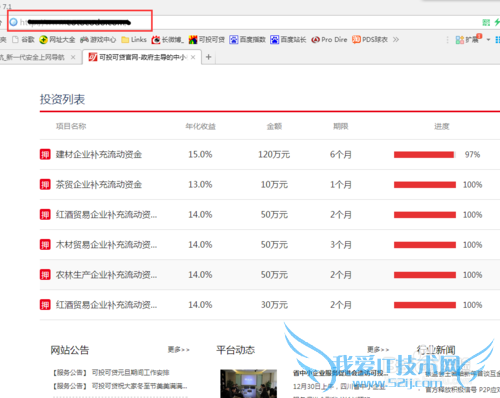This screenshot has width=500, height=398.
Task: Open the Links bookmark folder
Action: (x=134, y=40)
